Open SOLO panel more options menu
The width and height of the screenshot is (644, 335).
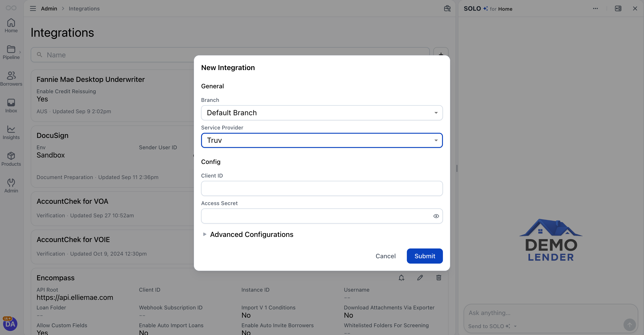point(595,8)
